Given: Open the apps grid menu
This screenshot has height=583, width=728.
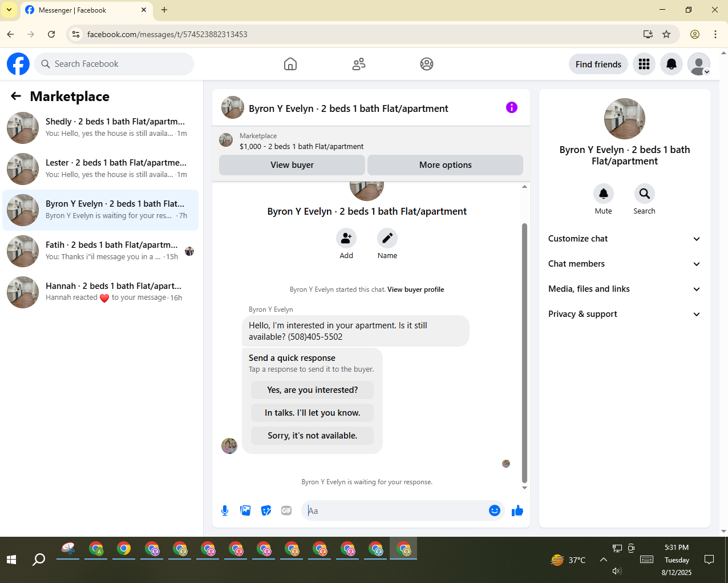Looking at the screenshot, I should pos(644,64).
